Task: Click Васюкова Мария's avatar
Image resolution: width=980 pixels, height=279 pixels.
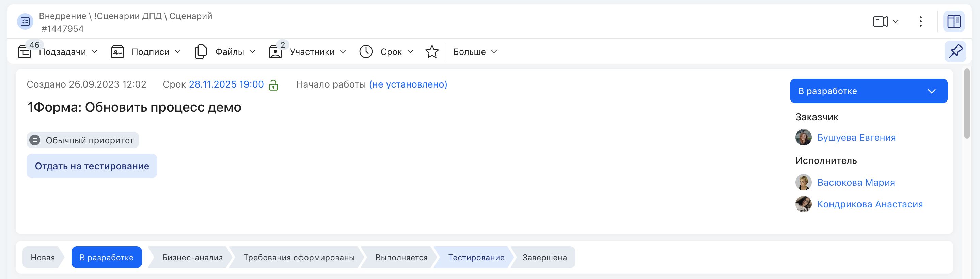Action: click(803, 182)
